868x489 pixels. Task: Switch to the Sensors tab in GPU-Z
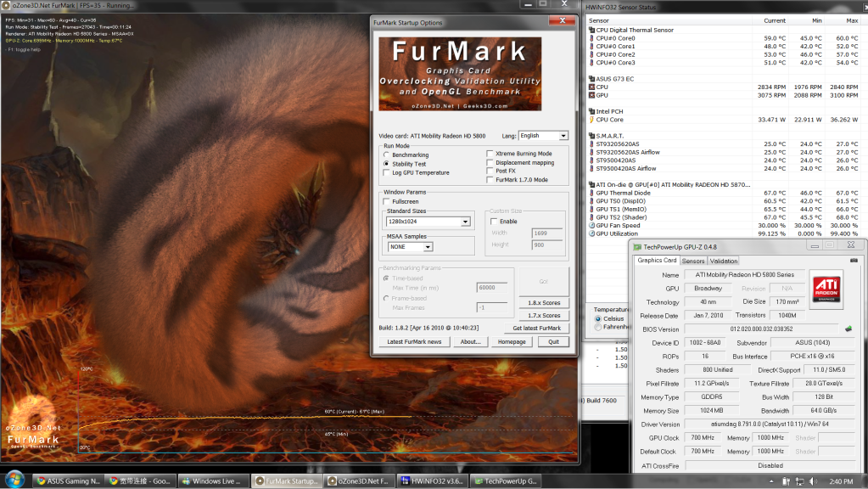693,261
